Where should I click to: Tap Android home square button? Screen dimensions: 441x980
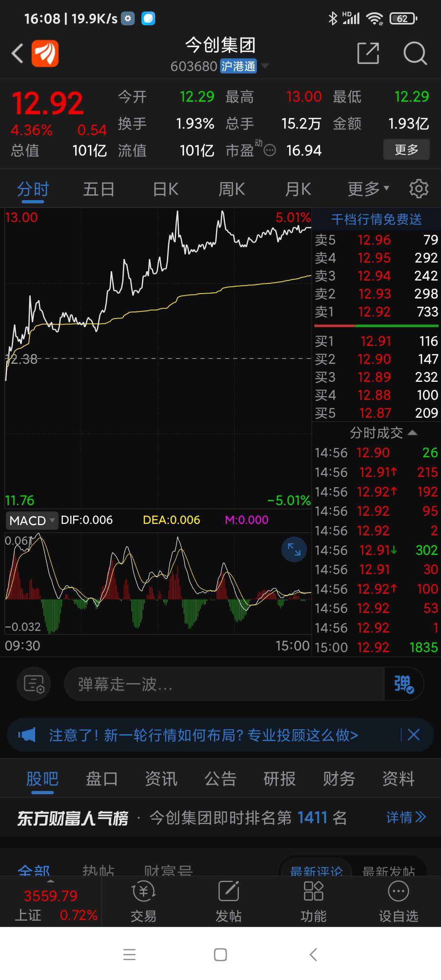pos(220,955)
